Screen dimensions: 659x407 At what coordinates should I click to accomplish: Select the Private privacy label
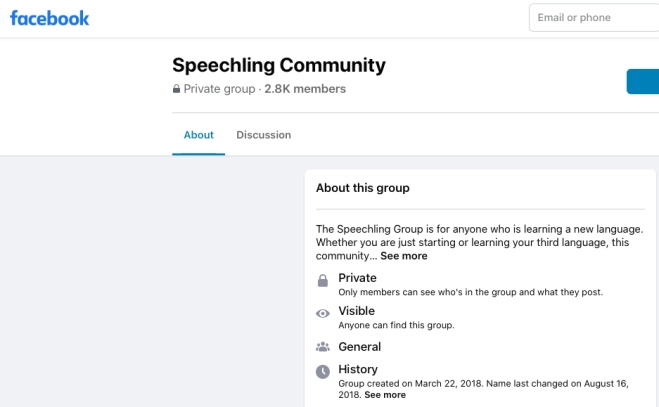pyautogui.click(x=357, y=278)
